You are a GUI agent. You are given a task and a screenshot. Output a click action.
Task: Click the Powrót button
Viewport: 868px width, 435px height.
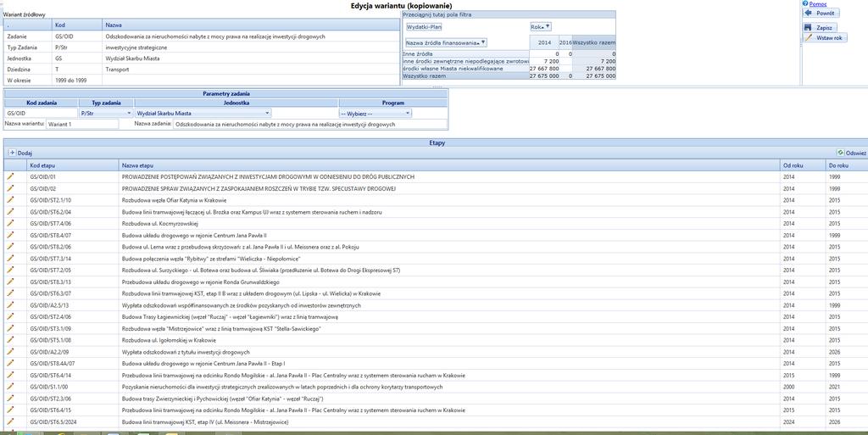[x=821, y=14]
